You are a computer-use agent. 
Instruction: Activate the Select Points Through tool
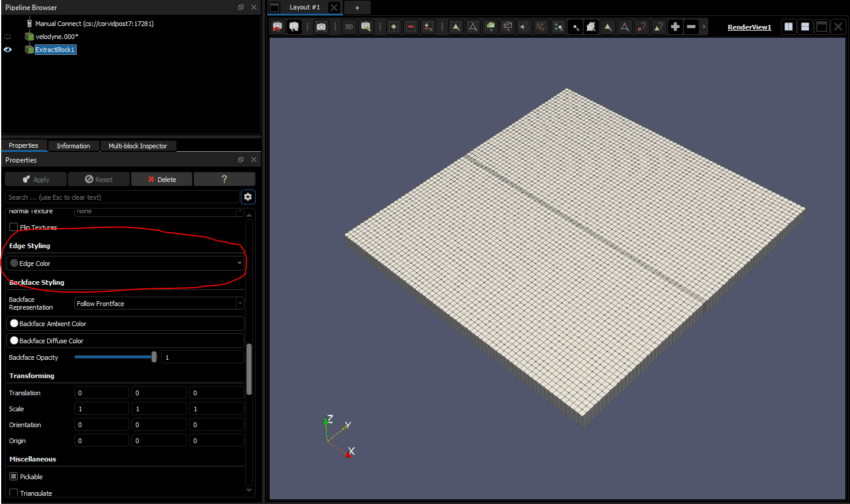507,27
